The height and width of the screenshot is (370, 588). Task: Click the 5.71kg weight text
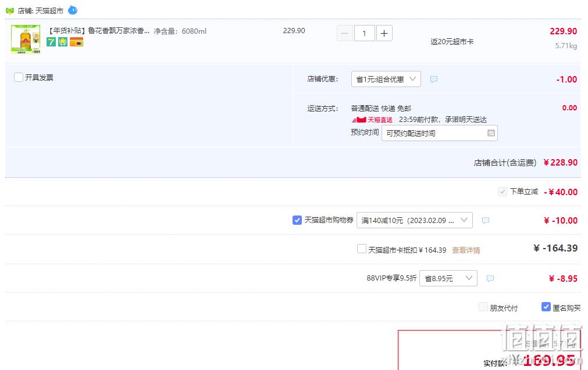pyautogui.click(x=566, y=46)
